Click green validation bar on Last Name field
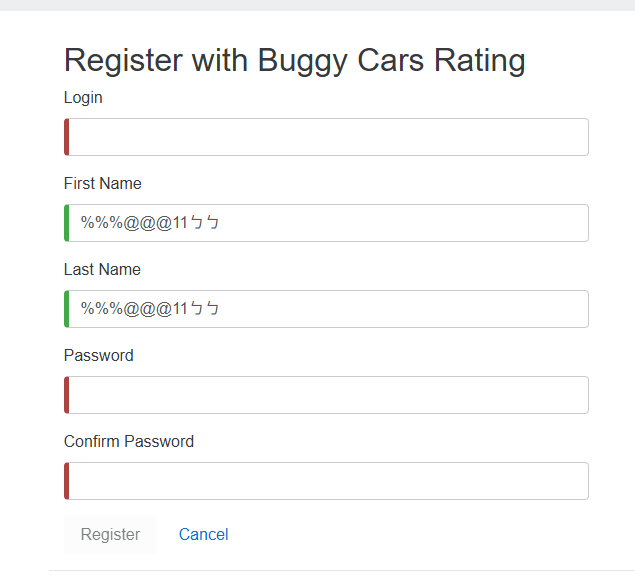Screen dimensions: 635x582 click(x=67, y=309)
